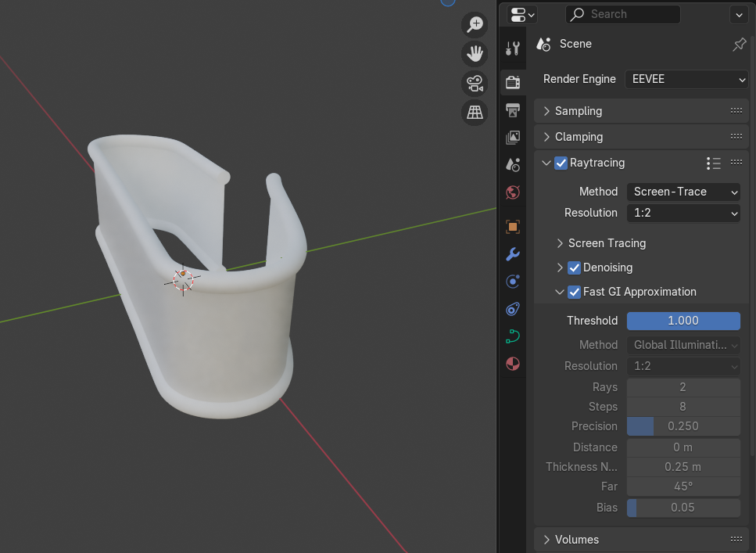Expand the Sampling panel
The height and width of the screenshot is (553, 756).
click(x=579, y=111)
